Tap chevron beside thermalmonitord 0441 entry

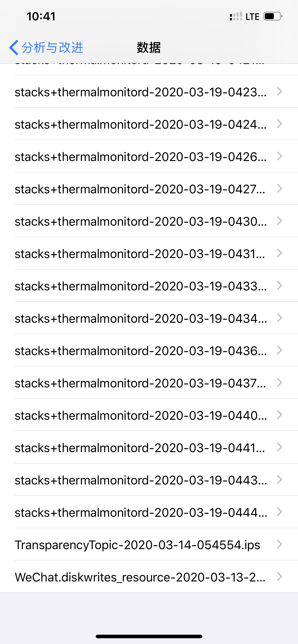280,447
